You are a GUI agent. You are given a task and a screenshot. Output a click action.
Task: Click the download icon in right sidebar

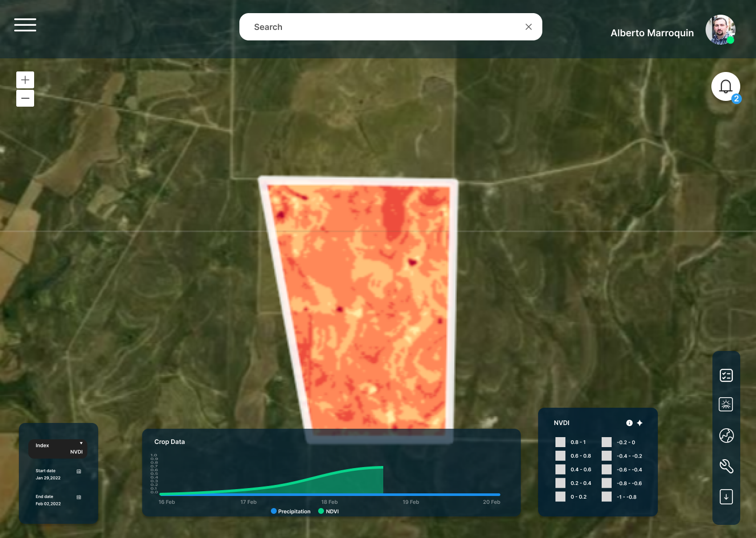pos(726,496)
